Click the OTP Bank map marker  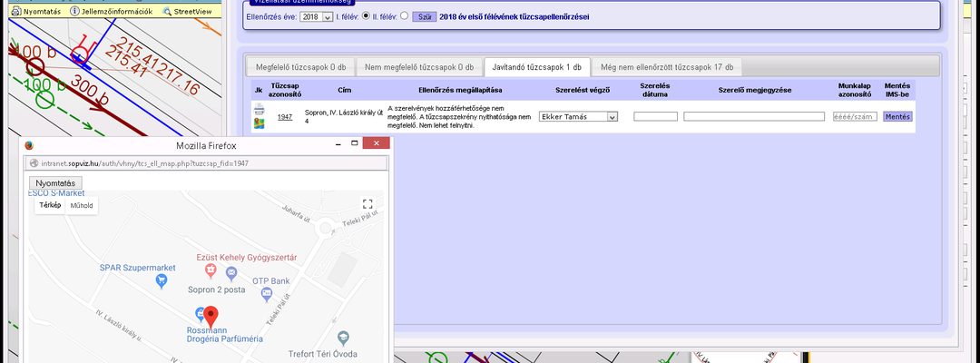click(267, 292)
